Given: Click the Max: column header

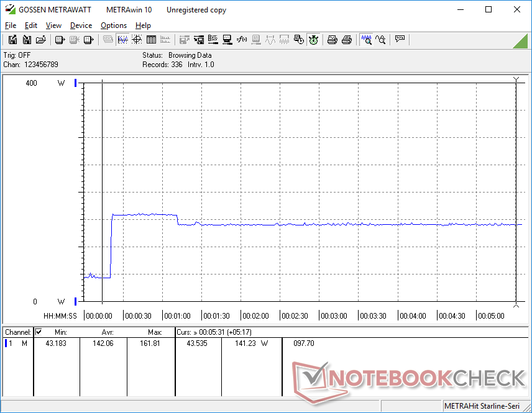Looking at the screenshot, I should pos(155,332).
